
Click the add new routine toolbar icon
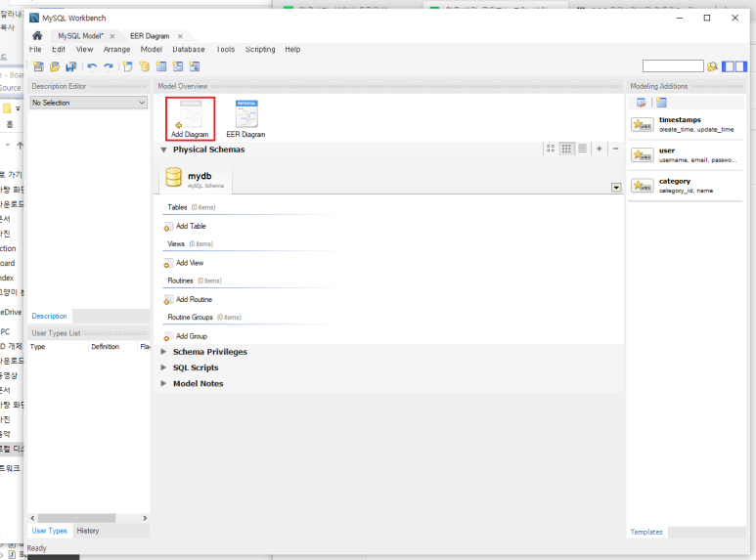(195, 66)
